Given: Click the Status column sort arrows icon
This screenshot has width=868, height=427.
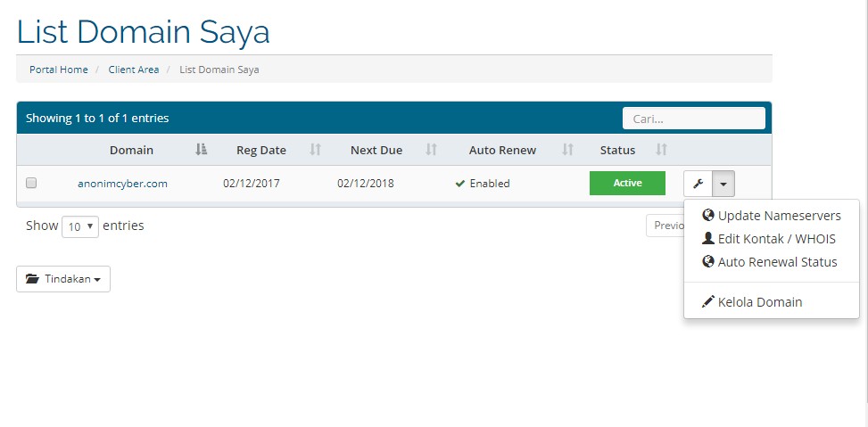Looking at the screenshot, I should pos(662,150).
